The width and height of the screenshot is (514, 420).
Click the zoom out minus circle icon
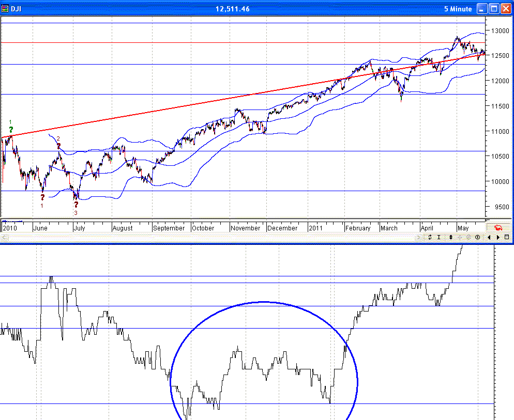coord(469,237)
